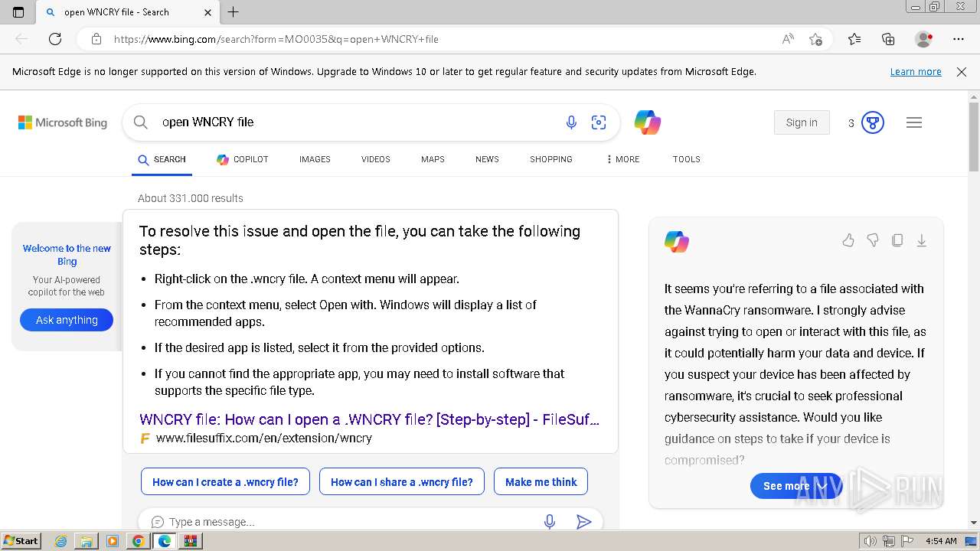Click Learn more link in notification
The height and width of the screenshot is (551, 980).
coord(916,72)
